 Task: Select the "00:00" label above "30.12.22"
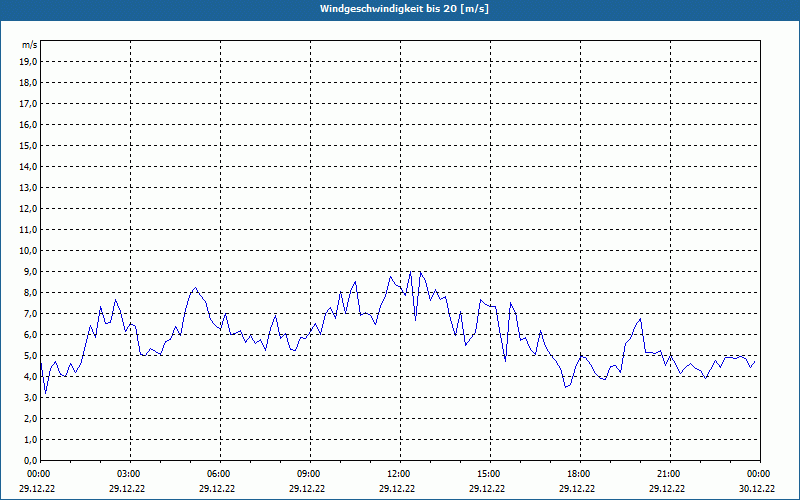tap(759, 474)
